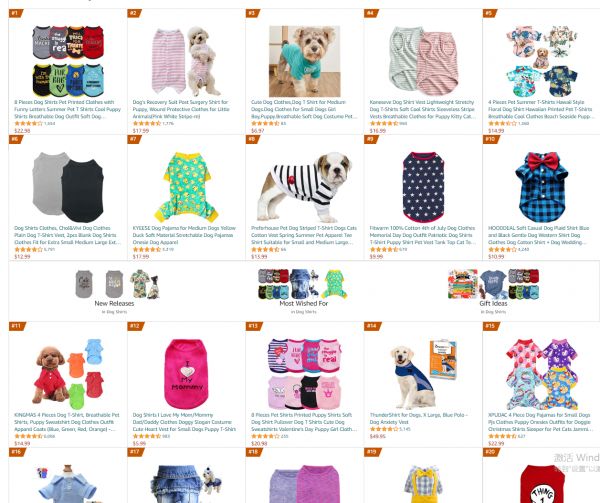Click the KINGMAS 4 Pieces Dog T-Shirt title
This screenshot has width=600, height=503.
click(67, 422)
